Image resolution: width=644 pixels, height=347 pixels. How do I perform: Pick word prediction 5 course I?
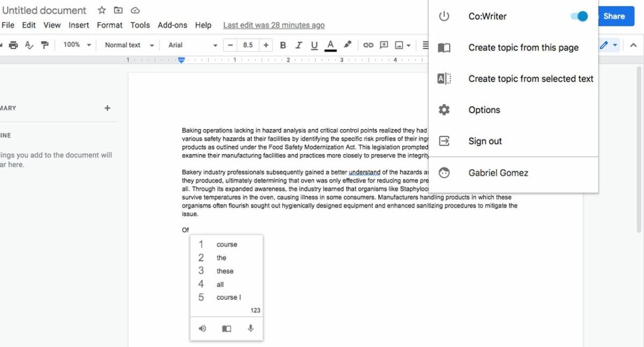[x=226, y=298]
